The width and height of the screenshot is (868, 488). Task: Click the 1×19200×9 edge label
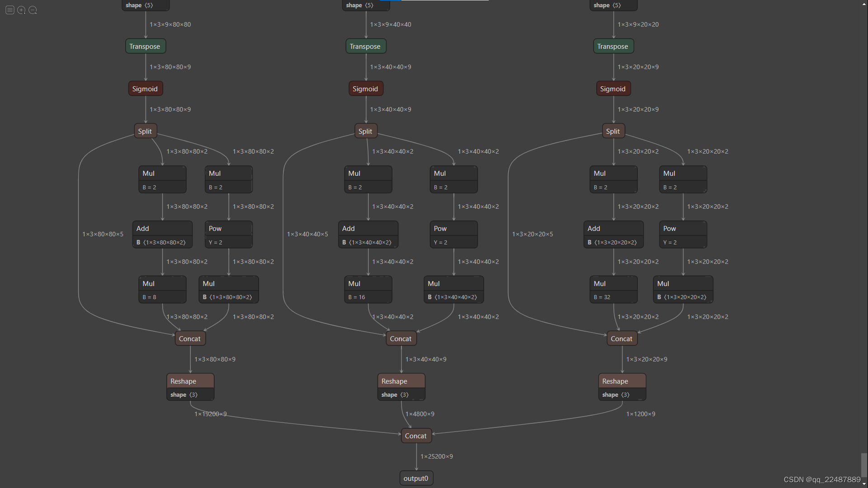click(x=210, y=414)
